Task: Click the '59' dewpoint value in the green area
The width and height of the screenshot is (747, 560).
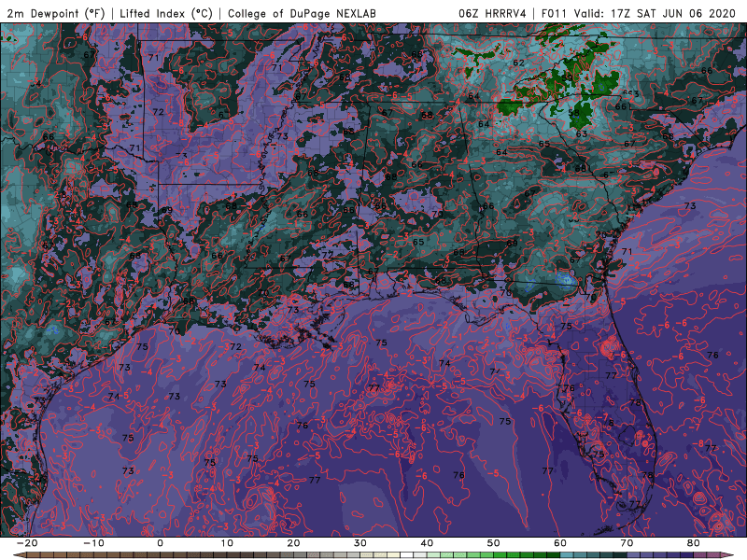Action: 567,78
